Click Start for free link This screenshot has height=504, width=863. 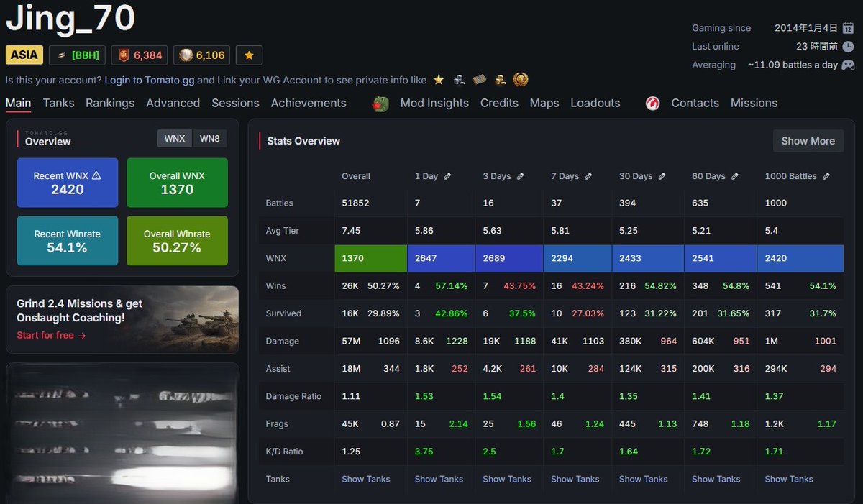(x=51, y=335)
